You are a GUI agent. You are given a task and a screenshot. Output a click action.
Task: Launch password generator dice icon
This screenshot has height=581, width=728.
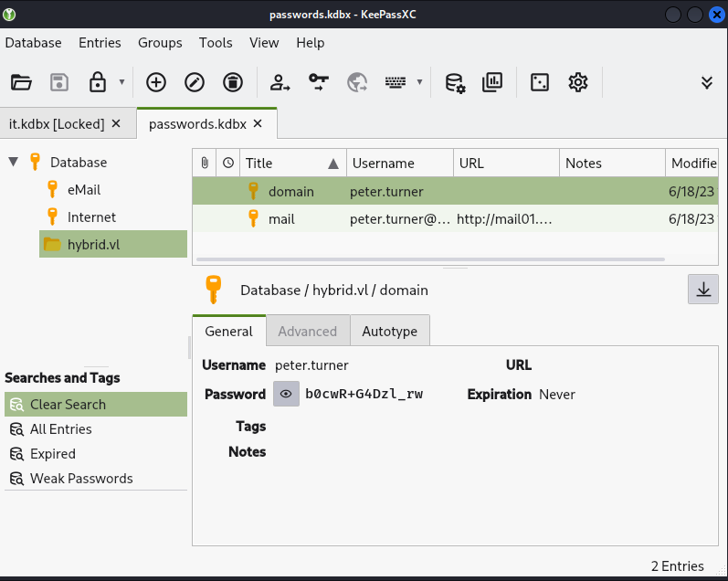540,82
